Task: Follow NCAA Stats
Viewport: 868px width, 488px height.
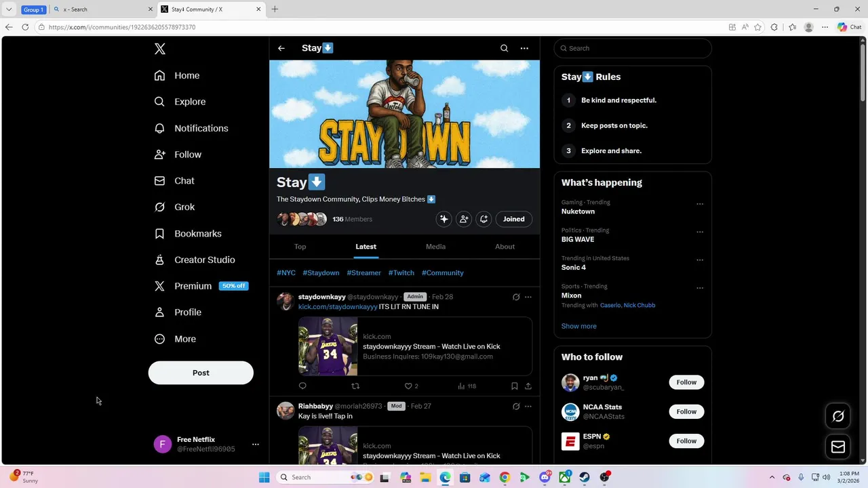Action: click(686, 411)
